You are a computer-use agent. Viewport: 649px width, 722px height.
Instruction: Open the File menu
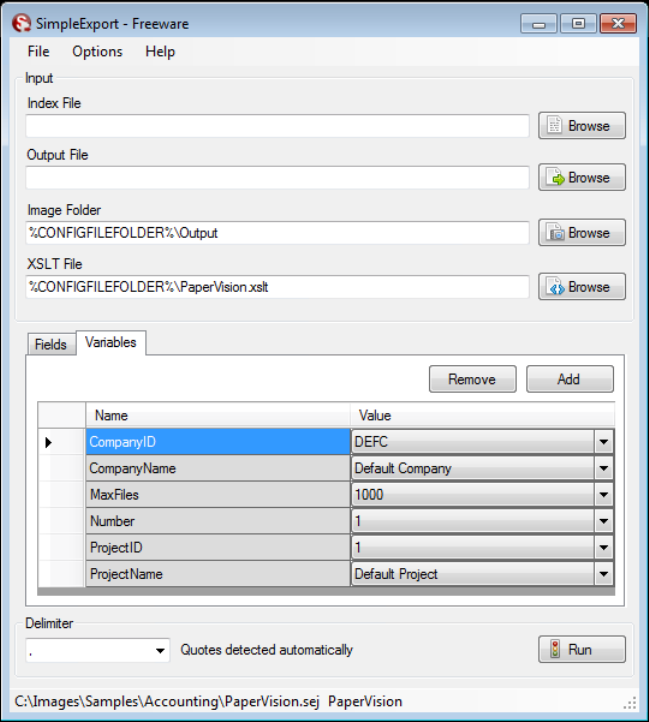click(x=38, y=51)
